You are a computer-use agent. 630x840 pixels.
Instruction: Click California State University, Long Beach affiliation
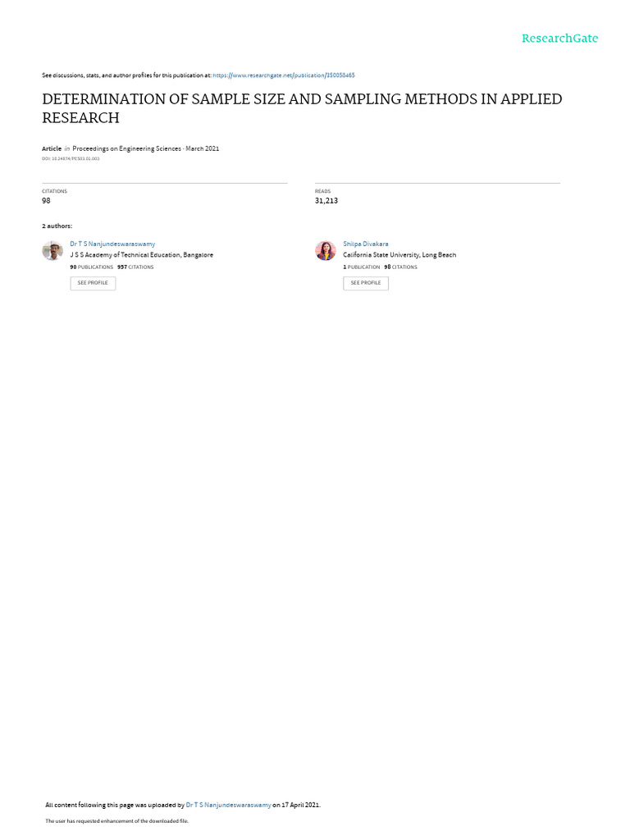399,255
